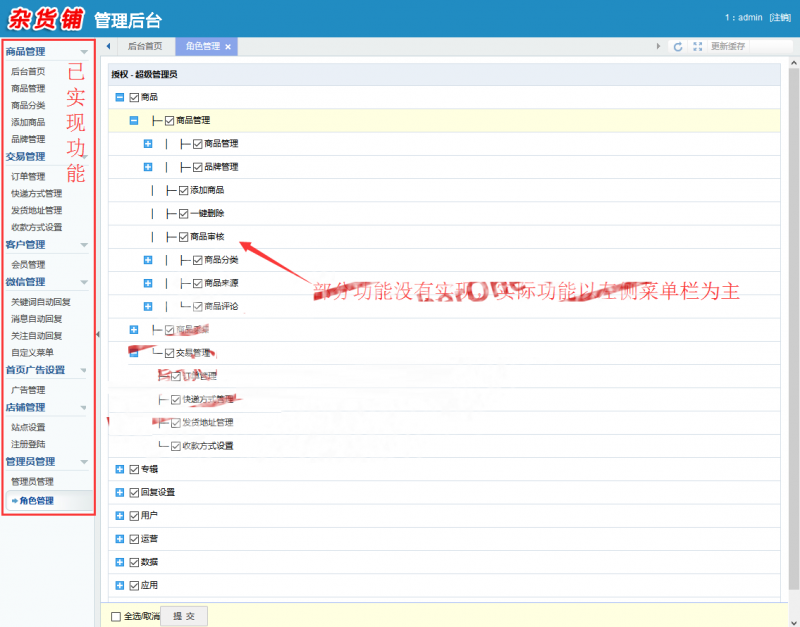
Task: Close the 角色管理 tab
Action: [228, 47]
